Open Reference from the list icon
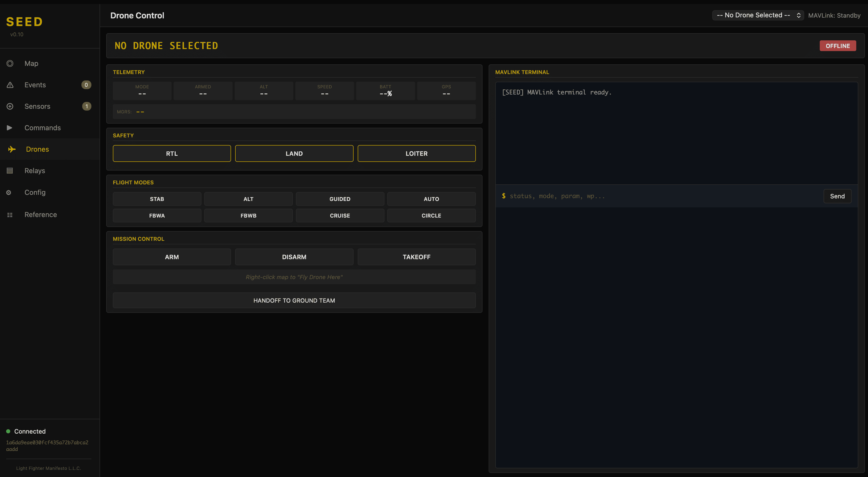This screenshot has height=477, width=868. pos(10,215)
